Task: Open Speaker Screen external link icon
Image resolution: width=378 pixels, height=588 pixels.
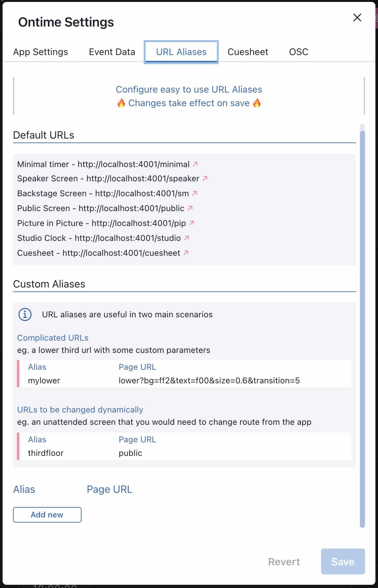Action: coord(205,178)
